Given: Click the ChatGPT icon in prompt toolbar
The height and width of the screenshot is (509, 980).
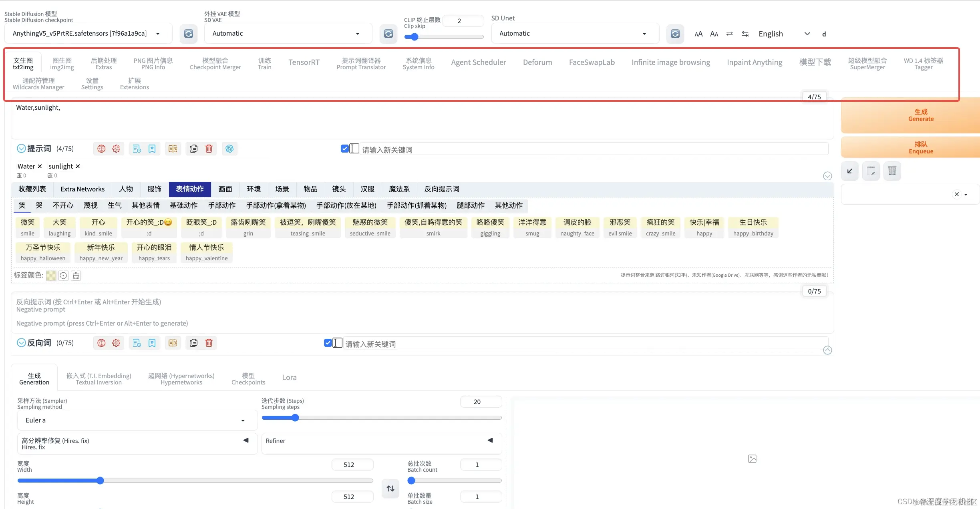Looking at the screenshot, I should (229, 149).
